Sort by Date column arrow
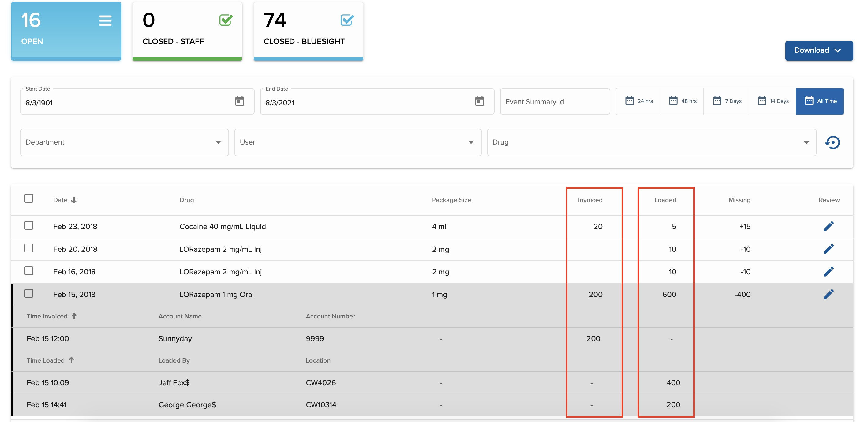 74,200
